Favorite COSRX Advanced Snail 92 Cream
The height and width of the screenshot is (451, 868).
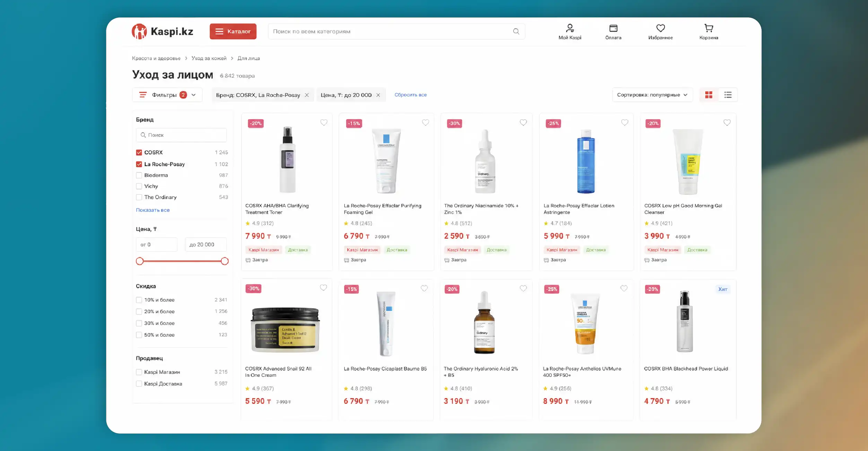pyautogui.click(x=323, y=288)
